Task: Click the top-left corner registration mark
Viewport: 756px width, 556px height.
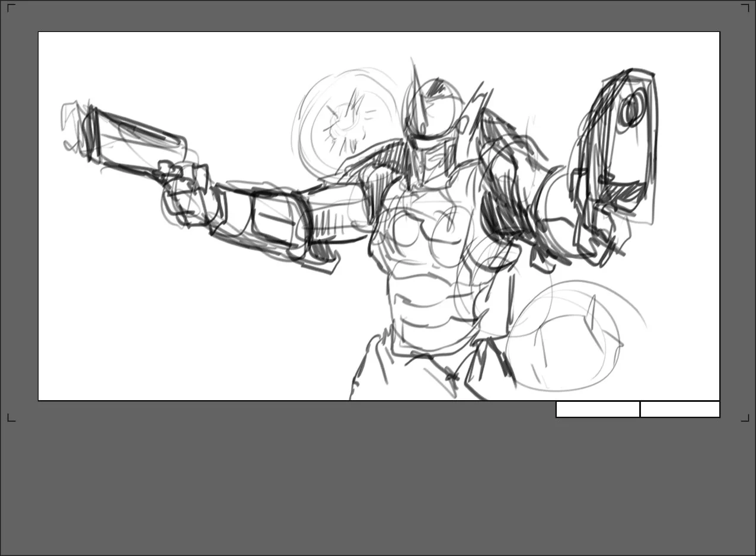Action: point(9,8)
